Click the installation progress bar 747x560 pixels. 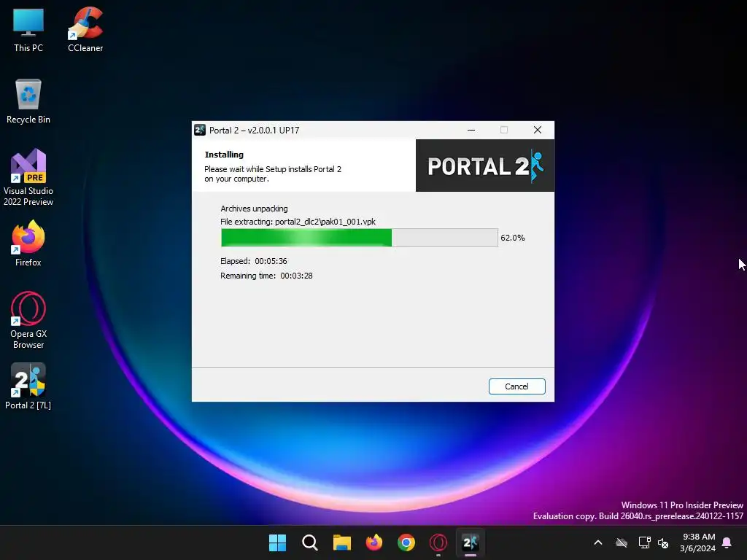(359, 238)
